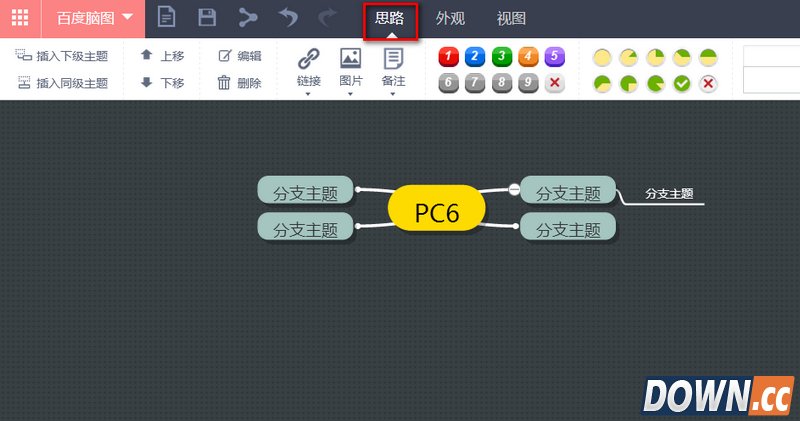Click the 删除 delete button
800x421 pixels.
(x=240, y=83)
